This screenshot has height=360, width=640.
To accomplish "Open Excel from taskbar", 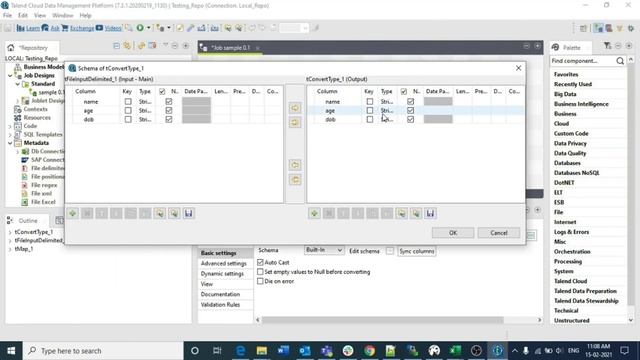I will (455, 351).
